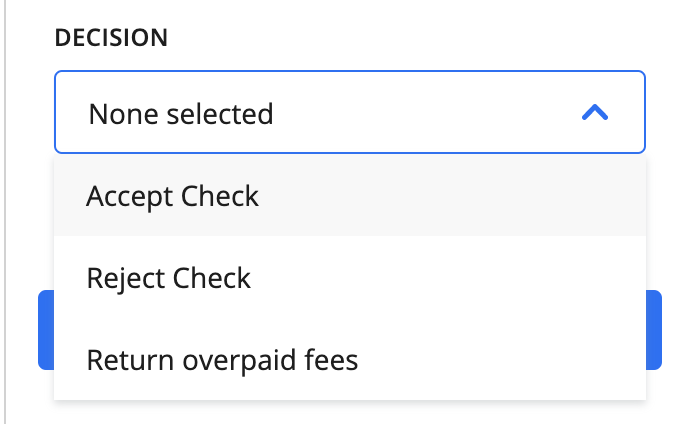Click the blue button's visible right edge

click(x=654, y=330)
